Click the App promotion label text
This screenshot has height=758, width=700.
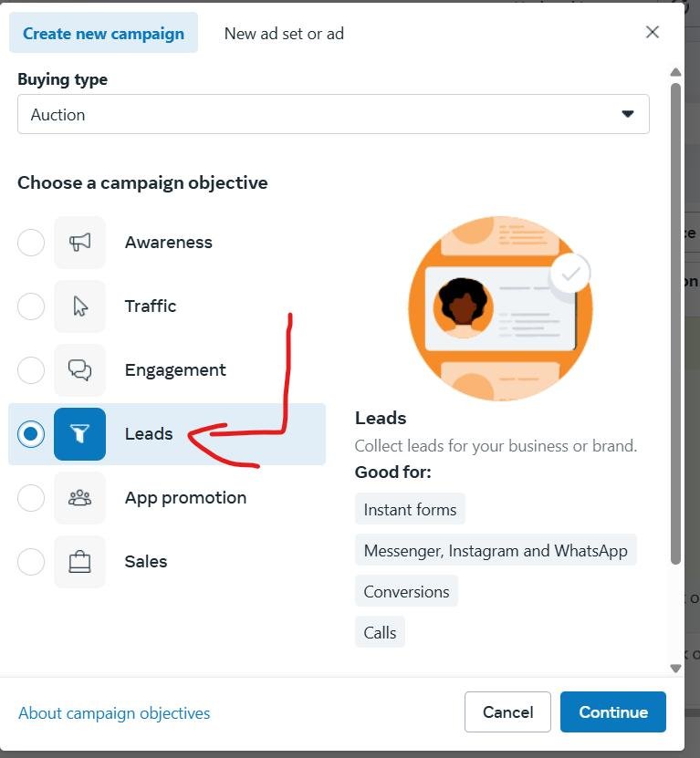pos(186,497)
